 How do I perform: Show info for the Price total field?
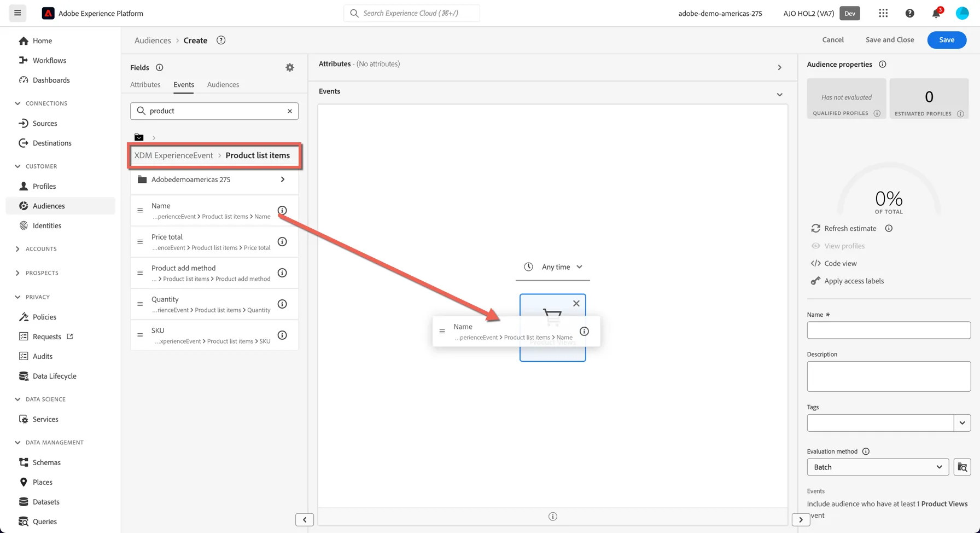[x=282, y=242]
